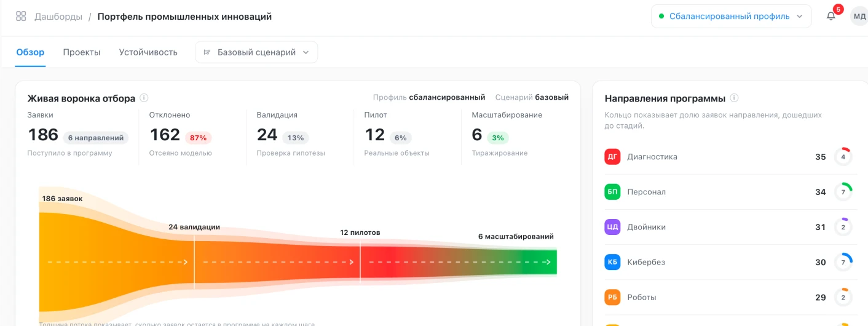Switch to the Проекты tab

point(82,52)
